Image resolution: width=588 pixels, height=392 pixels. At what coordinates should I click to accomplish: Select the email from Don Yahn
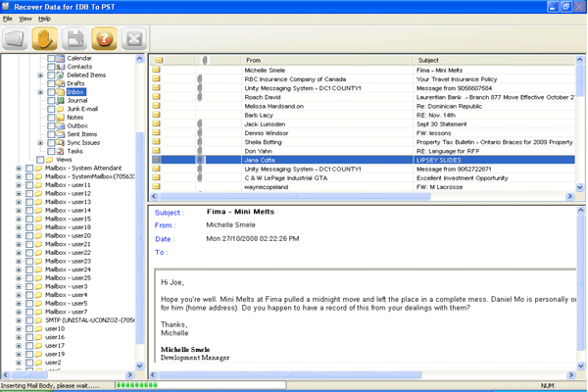click(259, 151)
